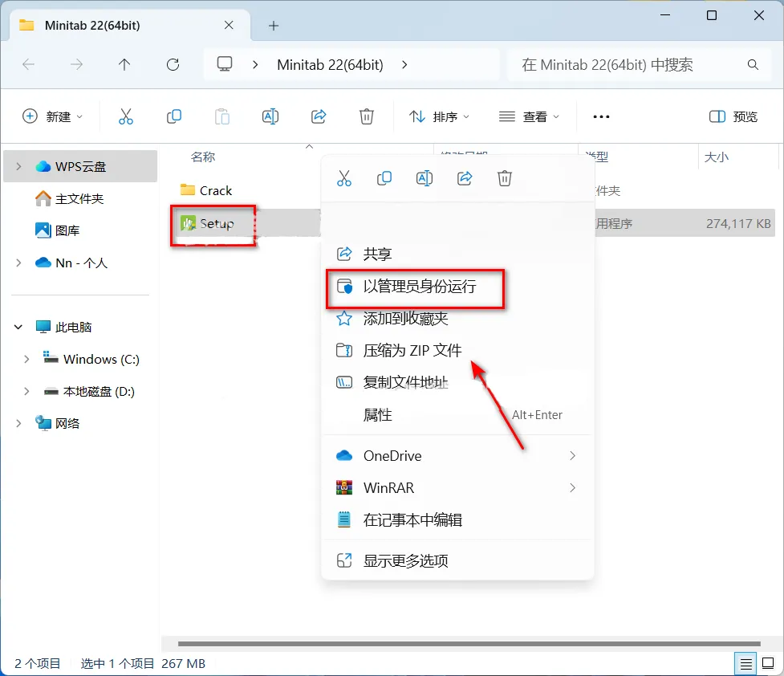784x676 pixels.
Task: Open the 新建 dropdown
Action: (52, 116)
